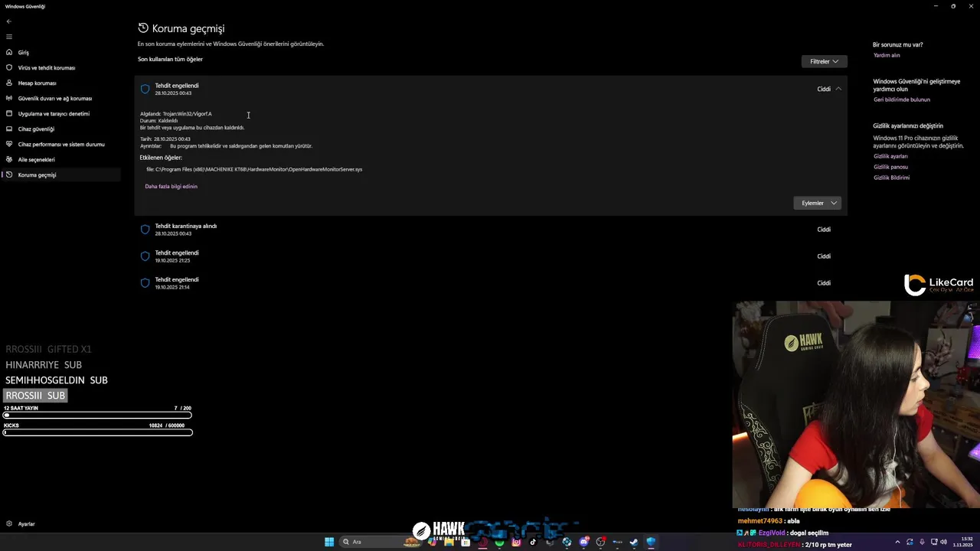Open Uygulama ve tarayıcı denetimi

[x=54, y=114]
